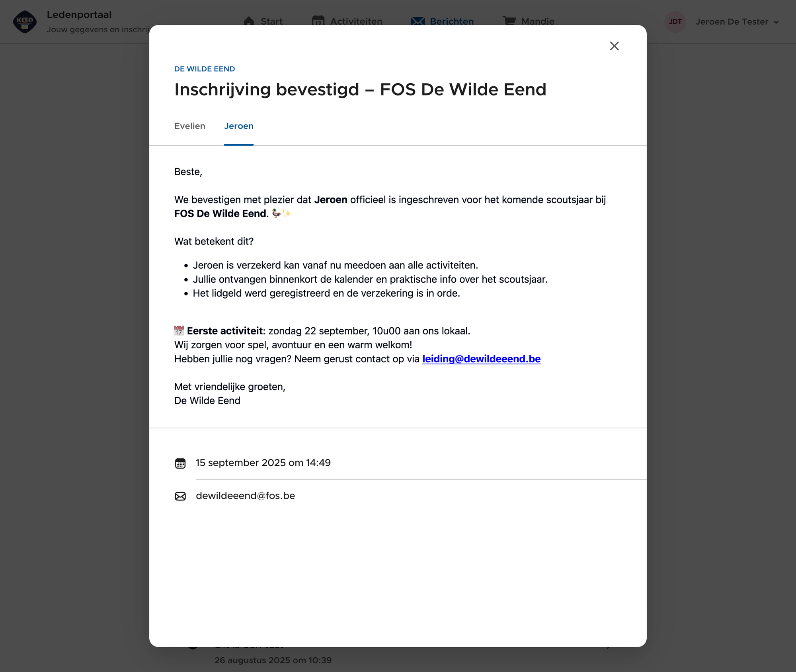
Task: Click sender address dewildeeend@fos.be
Action: coord(245,496)
